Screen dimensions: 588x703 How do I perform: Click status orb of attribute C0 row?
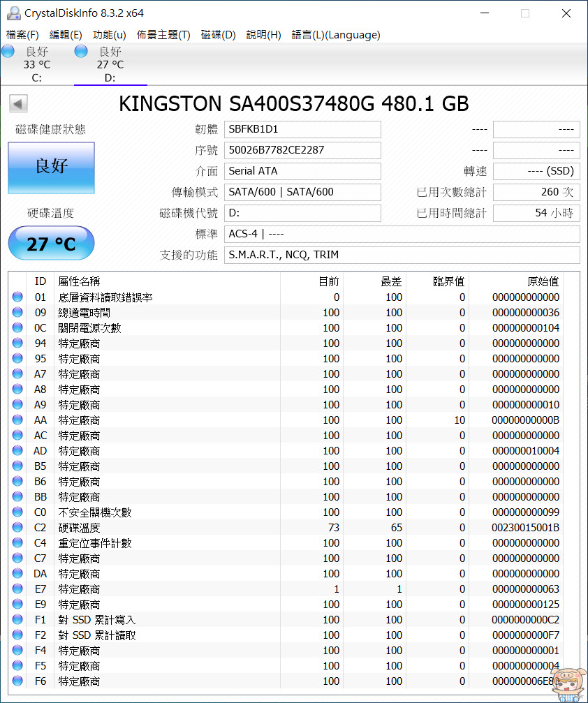pos(17,512)
